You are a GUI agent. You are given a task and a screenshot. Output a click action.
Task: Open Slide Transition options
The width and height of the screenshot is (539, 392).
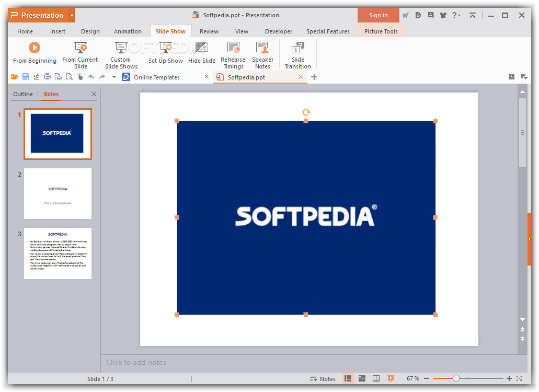[297, 55]
